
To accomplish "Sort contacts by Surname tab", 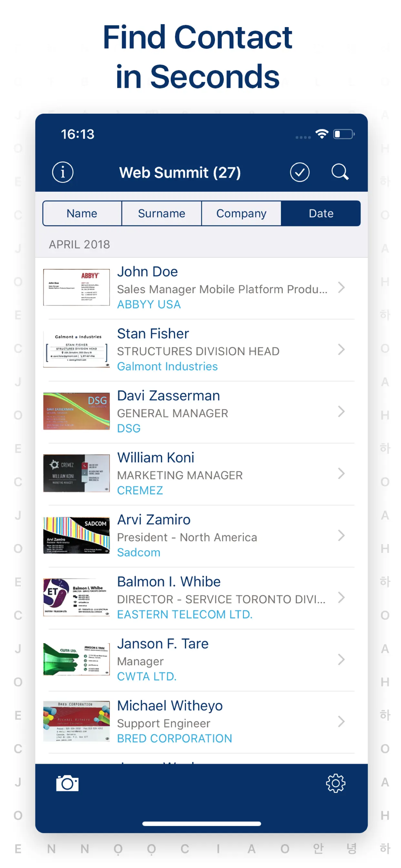I will (x=162, y=213).
